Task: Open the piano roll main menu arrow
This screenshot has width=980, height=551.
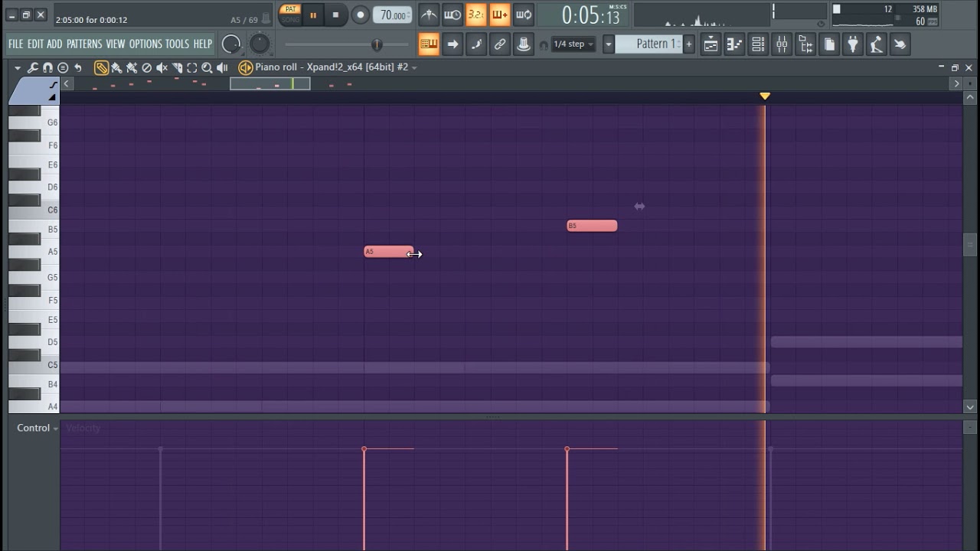Action: 18,67
